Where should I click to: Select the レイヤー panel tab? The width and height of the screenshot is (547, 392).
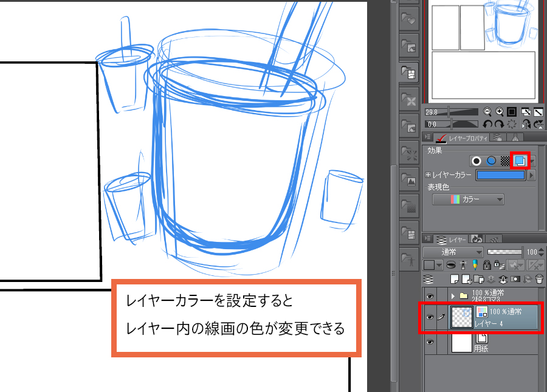(452, 240)
